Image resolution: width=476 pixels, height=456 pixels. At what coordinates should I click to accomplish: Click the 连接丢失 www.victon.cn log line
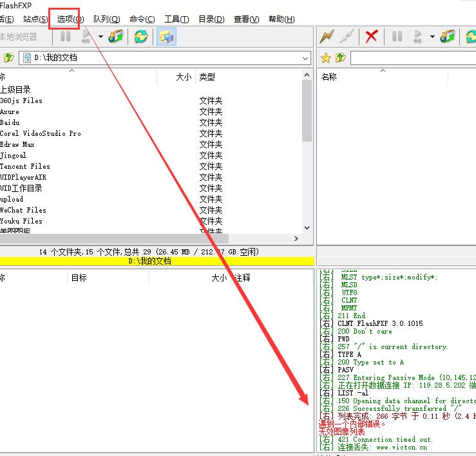[x=374, y=447]
